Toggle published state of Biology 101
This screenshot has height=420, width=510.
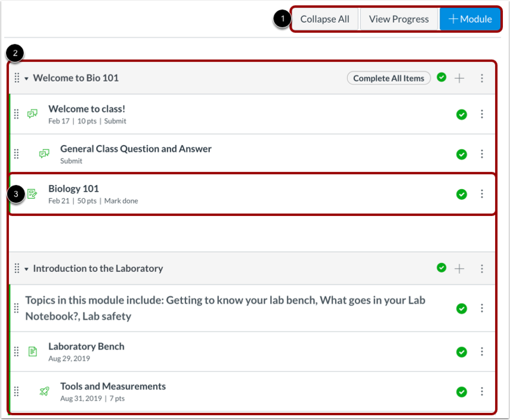click(x=462, y=194)
